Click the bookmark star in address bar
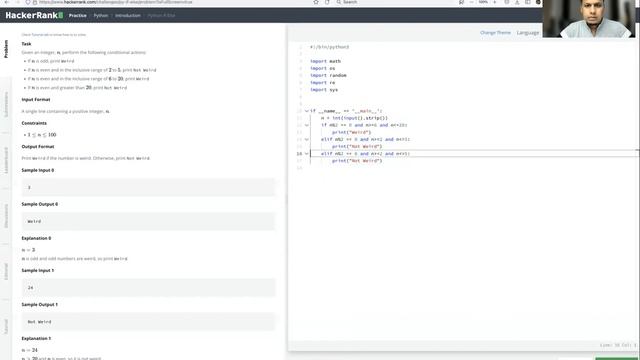The height and width of the screenshot is (360, 640). pyautogui.click(x=316, y=2)
